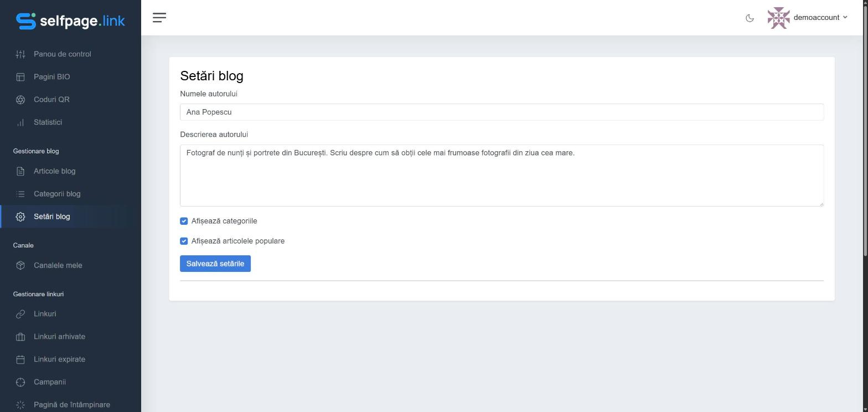Click the Coduri QR aperture icon
868x412 pixels.
pos(20,100)
